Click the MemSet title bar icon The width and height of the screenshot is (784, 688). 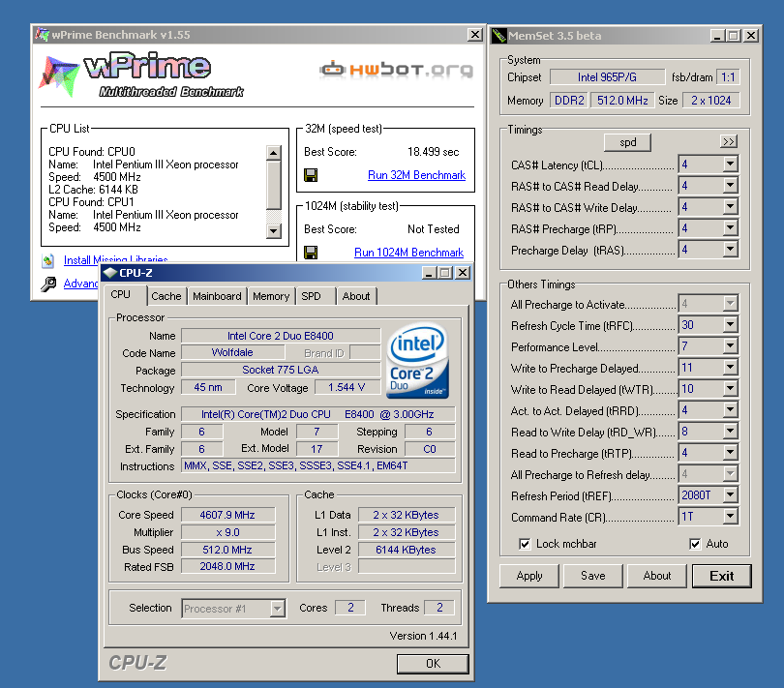pos(498,36)
